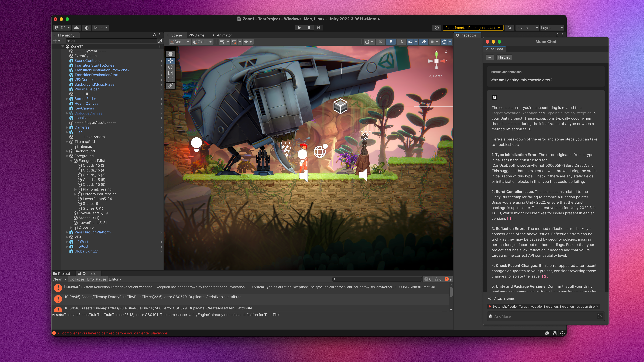Select the Hand tool in Scene view
Image resolution: width=644 pixels, height=362 pixels.
[170, 54]
